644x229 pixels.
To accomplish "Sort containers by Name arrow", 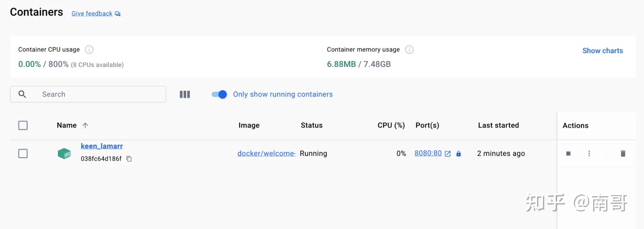I will pos(85,126).
